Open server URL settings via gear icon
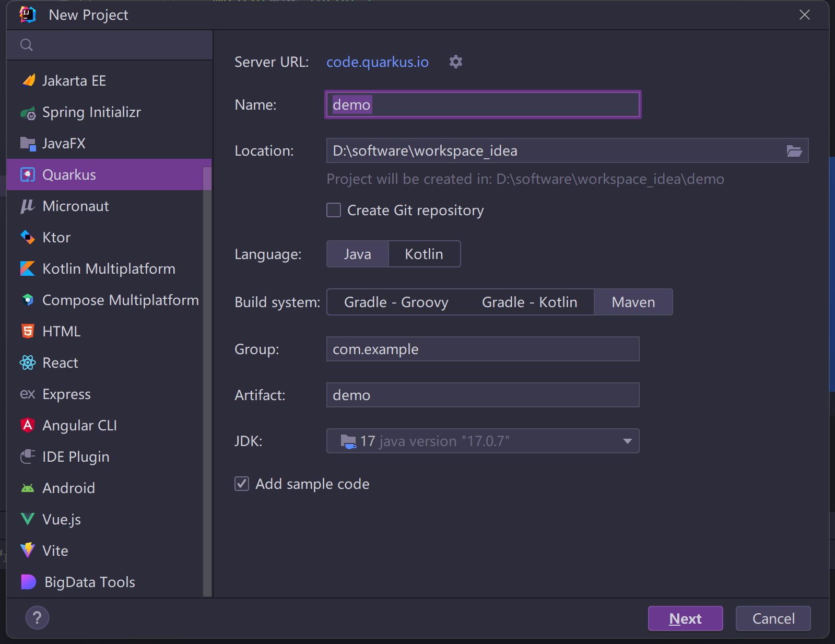Screen dimensions: 835x644 (456, 62)
